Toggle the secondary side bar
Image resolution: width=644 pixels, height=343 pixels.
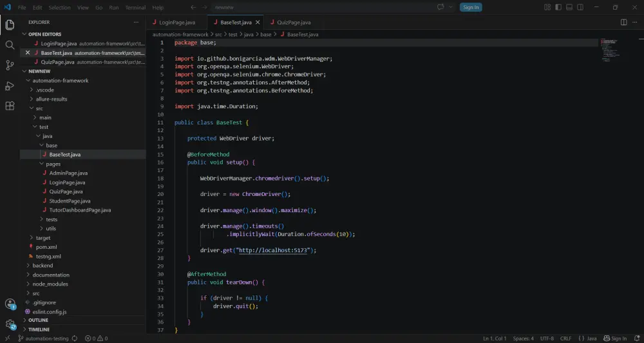tap(580, 7)
